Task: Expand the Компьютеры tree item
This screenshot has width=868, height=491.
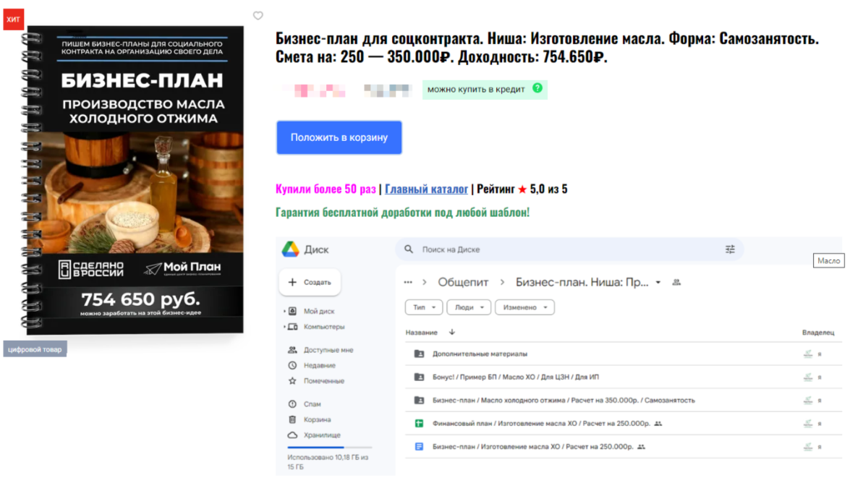Action: 284,327
